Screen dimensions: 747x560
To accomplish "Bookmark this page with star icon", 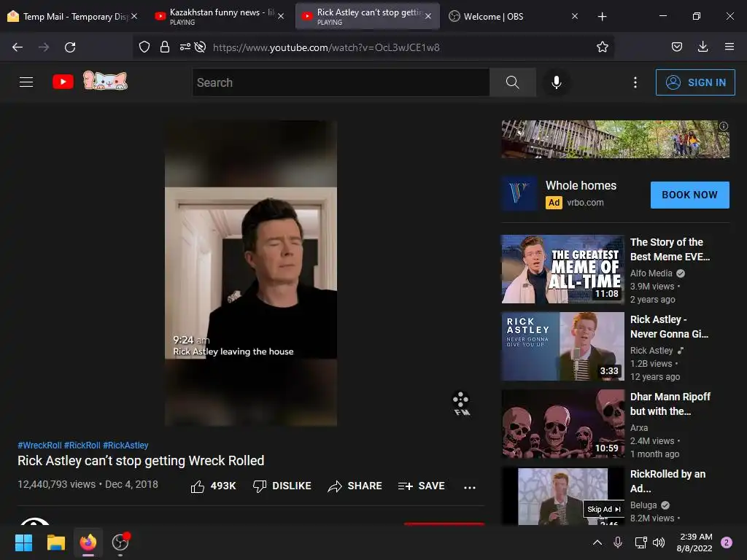I will pyautogui.click(x=602, y=47).
